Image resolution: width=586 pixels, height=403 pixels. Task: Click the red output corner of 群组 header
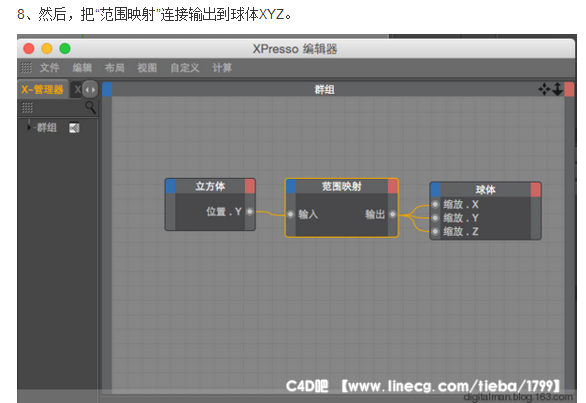click(x=569, y=89)
